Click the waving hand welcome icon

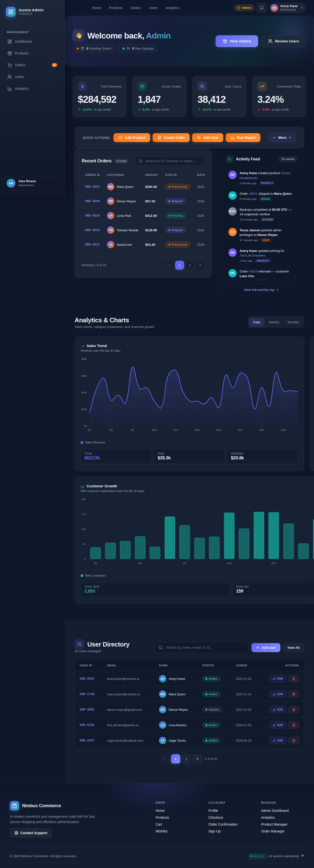coord(78,35)
